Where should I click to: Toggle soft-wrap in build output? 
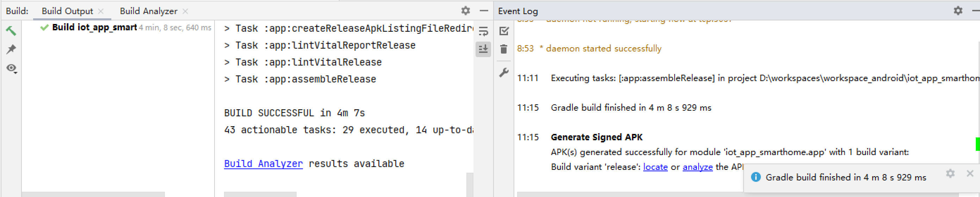click(x=483, y=31)
